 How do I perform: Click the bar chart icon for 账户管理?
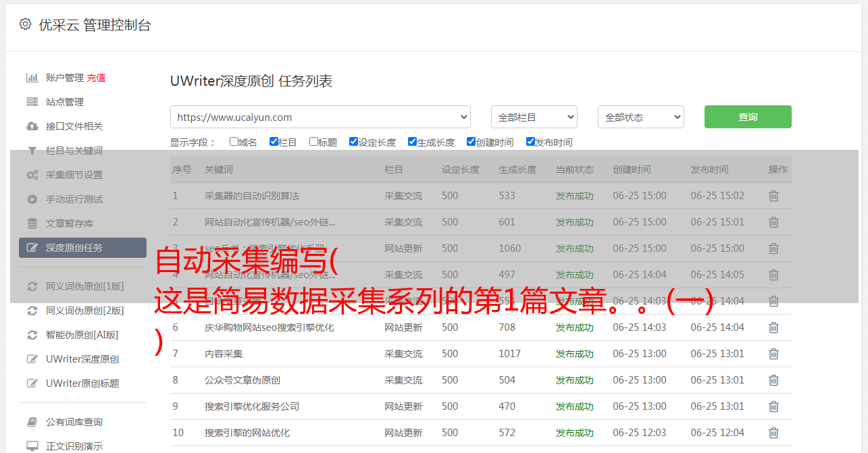32,78
